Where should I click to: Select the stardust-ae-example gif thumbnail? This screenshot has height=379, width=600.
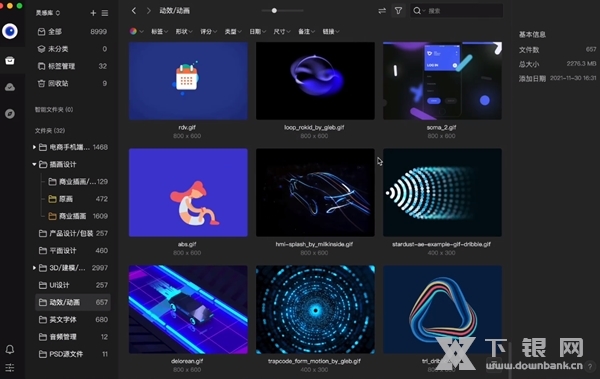(442, 192)
